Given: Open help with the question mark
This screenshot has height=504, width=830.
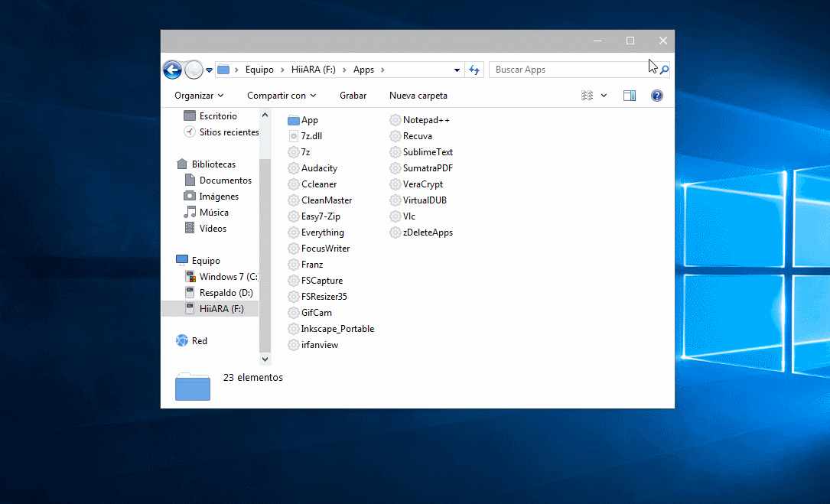Looking at the screenshot, I should tap(657, 96).
